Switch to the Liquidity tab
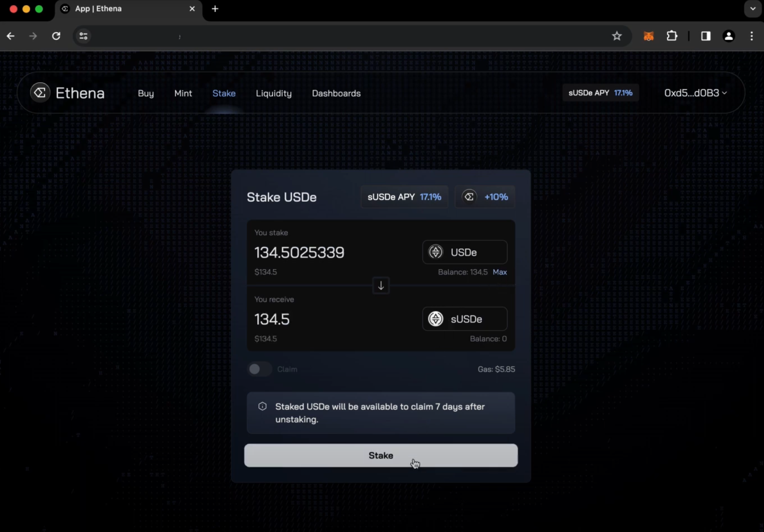 tap(274, 93)
